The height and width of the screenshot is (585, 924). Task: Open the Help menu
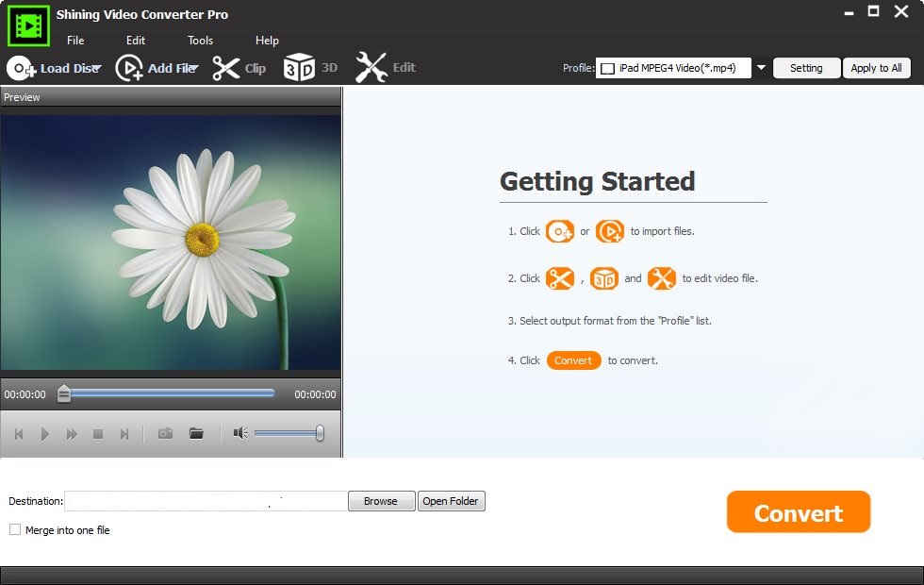click(x=267, y=40)
